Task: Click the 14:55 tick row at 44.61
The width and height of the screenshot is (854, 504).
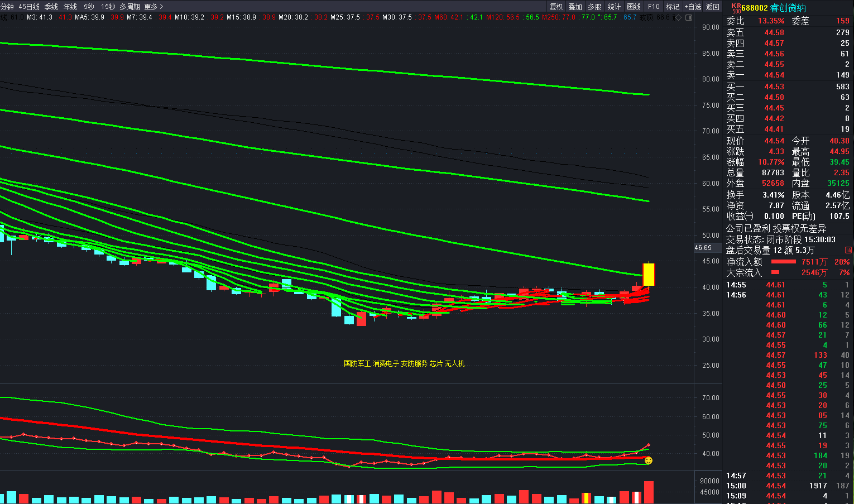Action: tap(788, 285)
